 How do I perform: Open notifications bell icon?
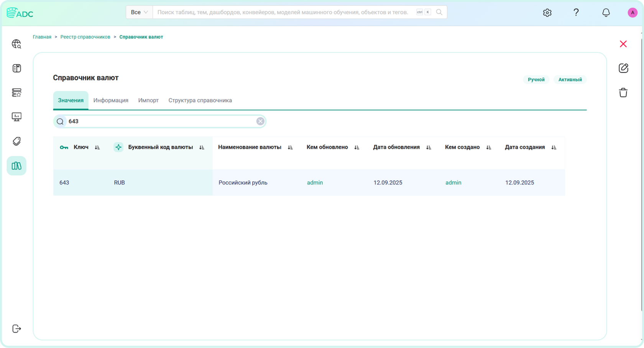coord(606,13)
